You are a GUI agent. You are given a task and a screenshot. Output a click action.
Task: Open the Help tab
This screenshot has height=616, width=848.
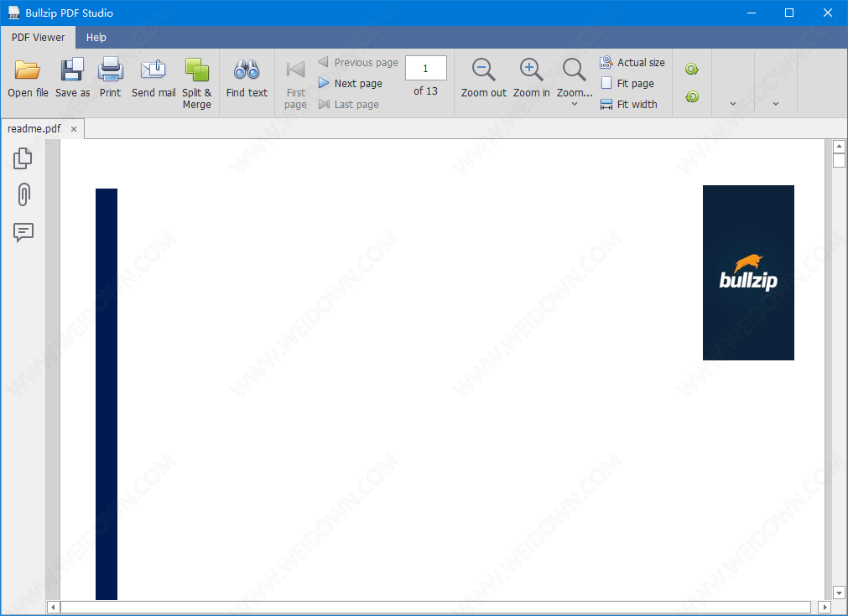pos(96,37)
